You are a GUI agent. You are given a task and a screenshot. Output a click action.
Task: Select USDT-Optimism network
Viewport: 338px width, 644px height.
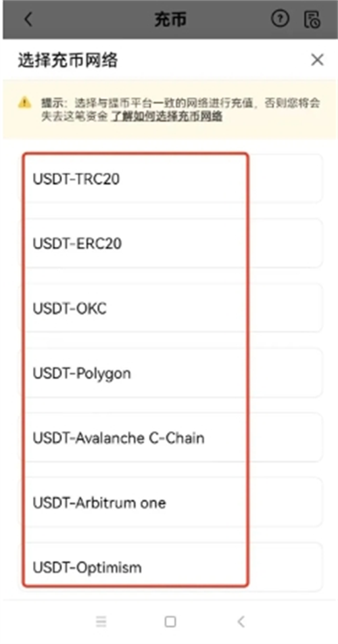click(x=170, y=567)
